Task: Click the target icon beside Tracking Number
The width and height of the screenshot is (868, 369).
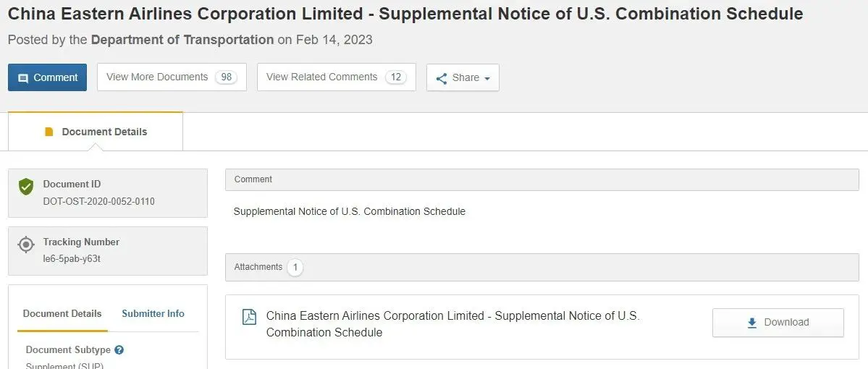Action: [x=26, y=245]
